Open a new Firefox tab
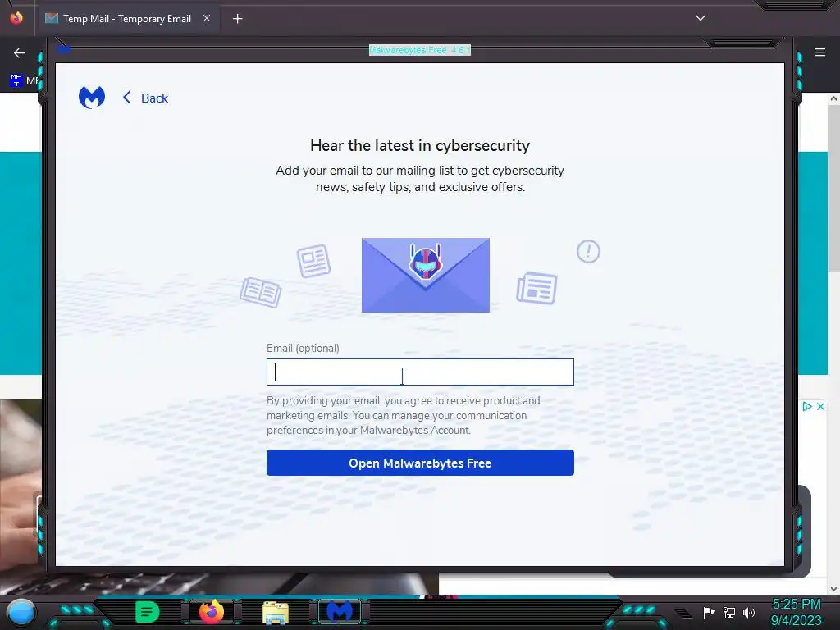840x630 pixels. click(237, 19)
